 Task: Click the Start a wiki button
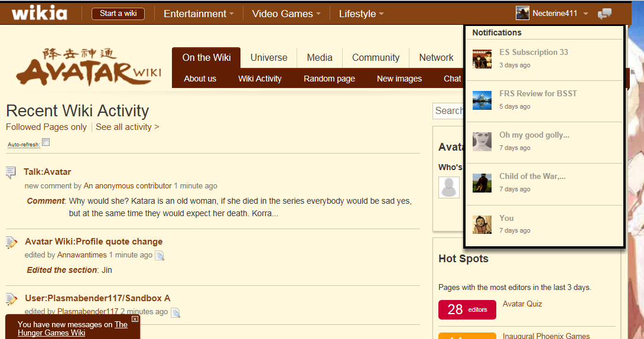pyautogui.click(x=118, y=14)
